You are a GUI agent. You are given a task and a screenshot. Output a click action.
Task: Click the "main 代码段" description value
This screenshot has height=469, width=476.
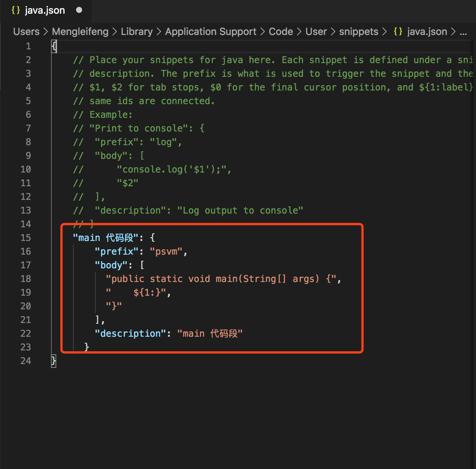pos(210,334)
